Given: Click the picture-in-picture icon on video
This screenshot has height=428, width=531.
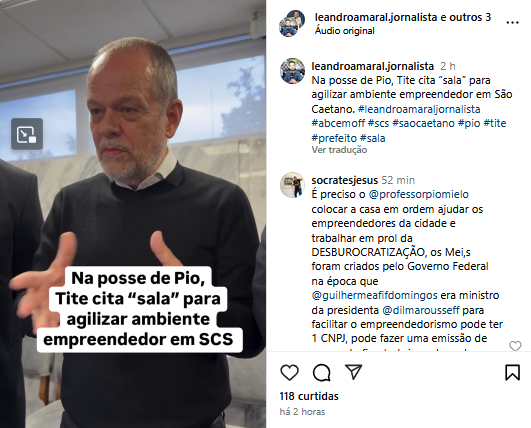Looking at the screenshot, I should 27,134.
